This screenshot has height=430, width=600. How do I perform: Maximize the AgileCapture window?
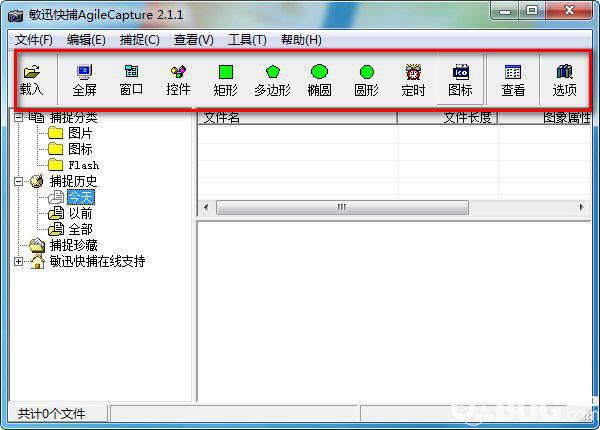(532, 11)
